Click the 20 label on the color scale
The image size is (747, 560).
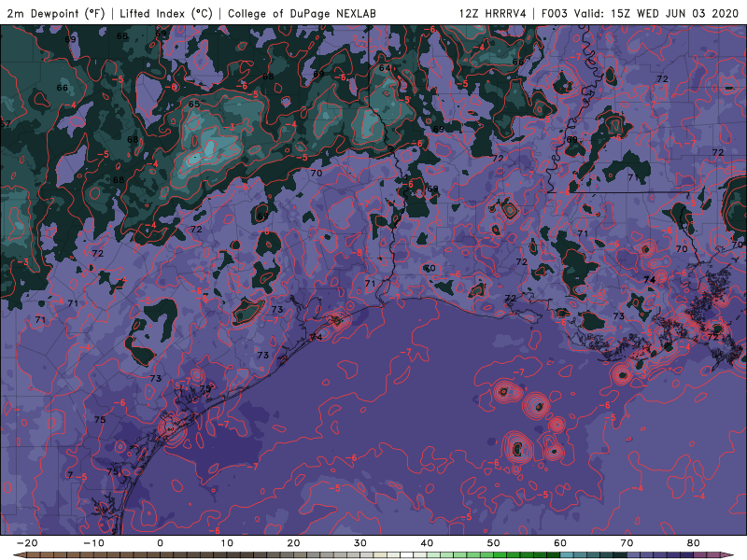pyautogui.click(x=293, y=543)
